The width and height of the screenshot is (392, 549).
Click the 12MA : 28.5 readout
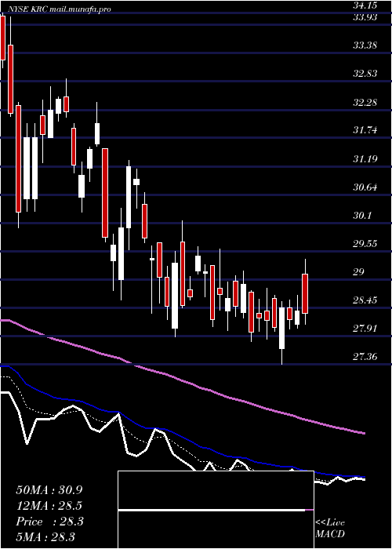(49, 506)
